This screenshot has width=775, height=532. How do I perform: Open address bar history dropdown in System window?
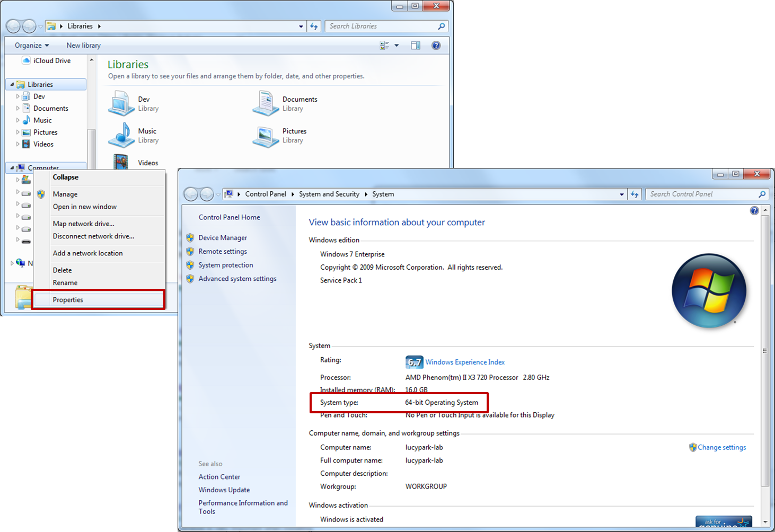click(x=622, y=194)
